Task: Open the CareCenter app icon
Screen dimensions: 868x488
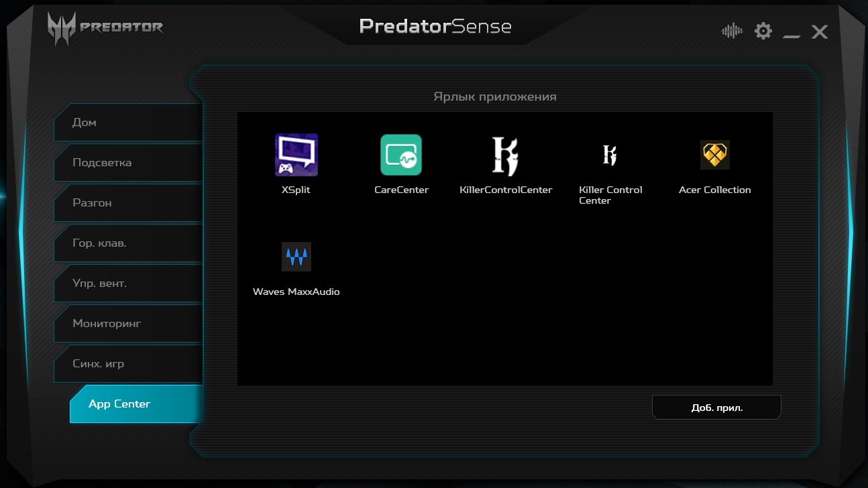Action: tap(401, 155)
